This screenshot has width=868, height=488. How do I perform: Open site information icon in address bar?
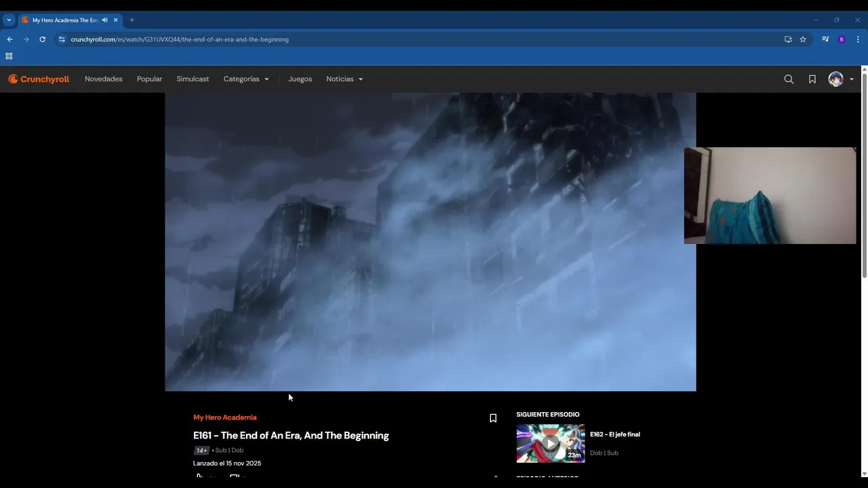(x=62, y=39)
